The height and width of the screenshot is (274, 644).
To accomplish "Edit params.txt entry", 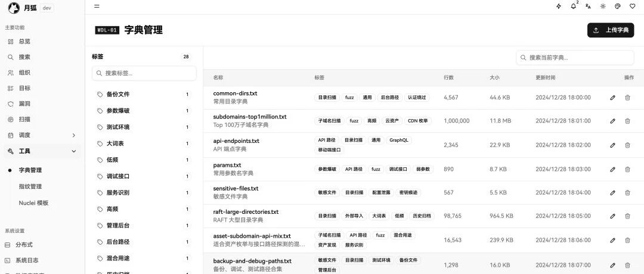I will tap(613, 169).
